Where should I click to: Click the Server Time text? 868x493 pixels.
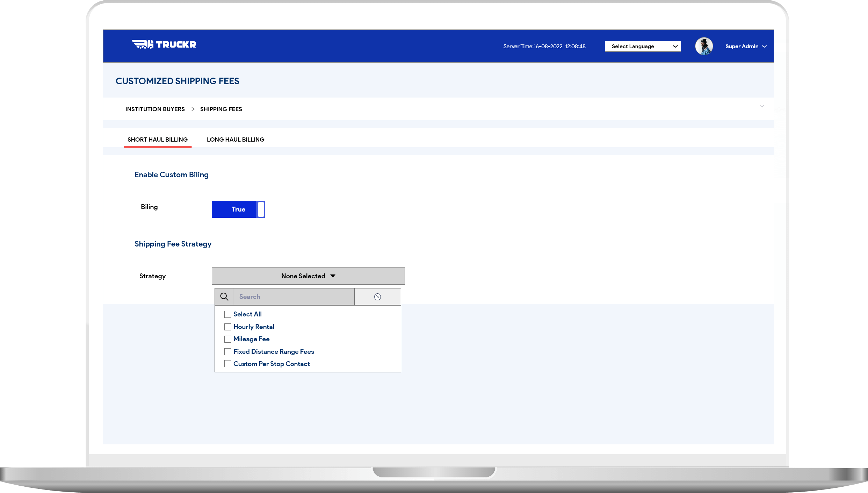[544, 47]
